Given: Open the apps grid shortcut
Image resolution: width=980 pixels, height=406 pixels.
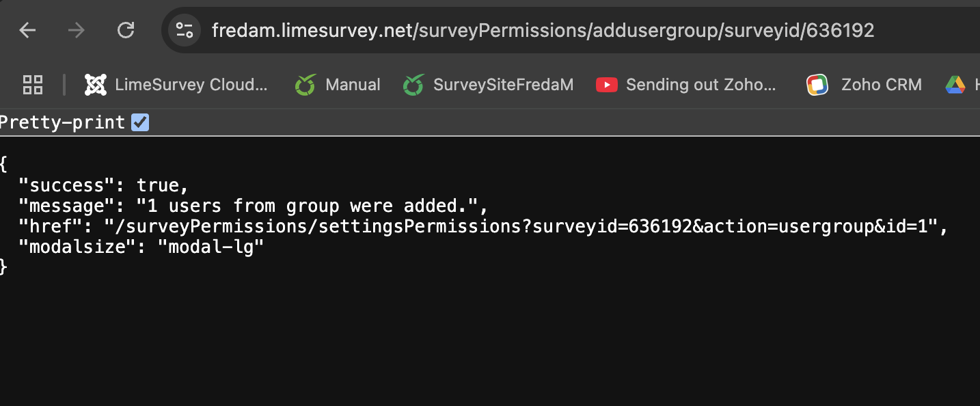Looking at the screenshot, I should [33, 85].
